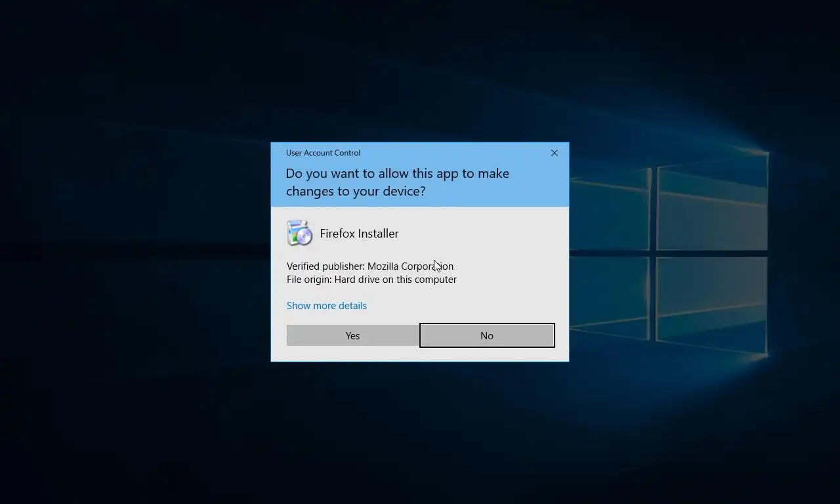Click Yes to allow Firefox Installer

click(x=352, y=335)
